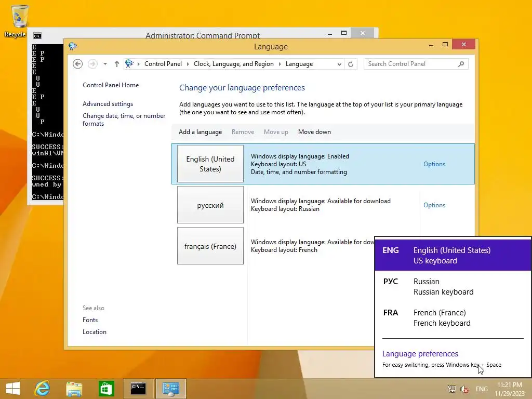Screen dimensions: 532x399
Task: Click Move up in language toolbar
Action: pyautogui.click(x=276, y=132)
